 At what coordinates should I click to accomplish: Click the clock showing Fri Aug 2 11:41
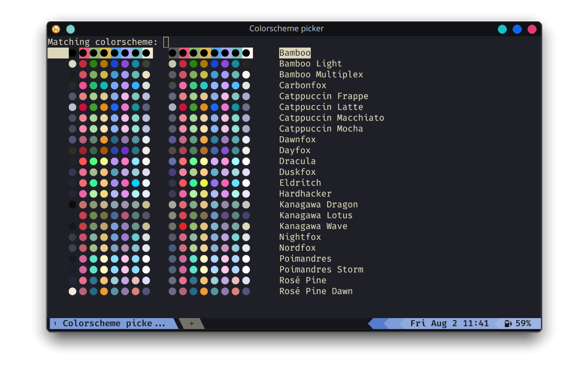449,323
